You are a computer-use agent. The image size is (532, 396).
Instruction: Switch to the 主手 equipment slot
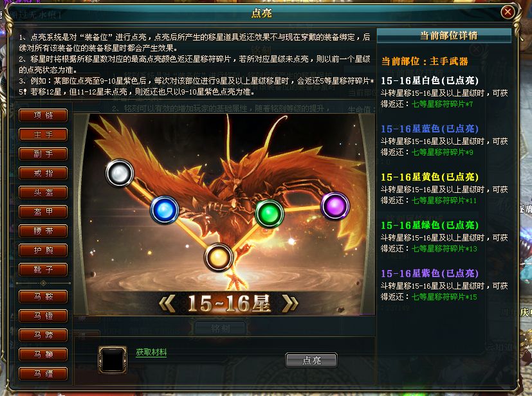point(43,134)
